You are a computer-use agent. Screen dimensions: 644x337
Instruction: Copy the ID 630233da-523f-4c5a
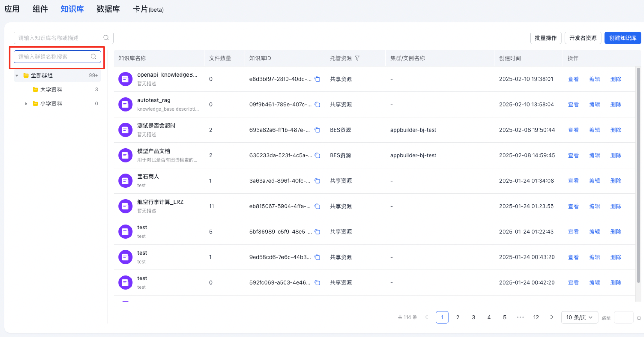[x=317, y=155]
